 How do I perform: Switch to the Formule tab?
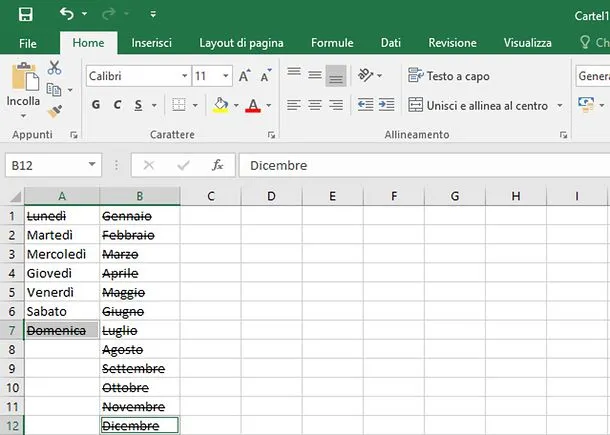click(x=332, y=43)
